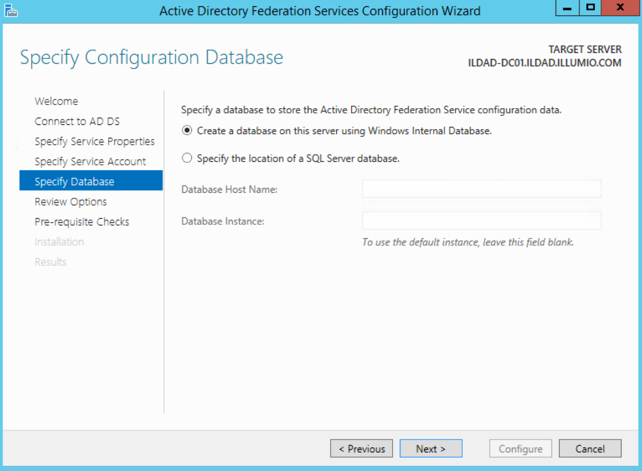This screenshot has height=471, width=642.
Task: Click the default instance hint text
Action: pyautogui.click(x=468, y=242)
